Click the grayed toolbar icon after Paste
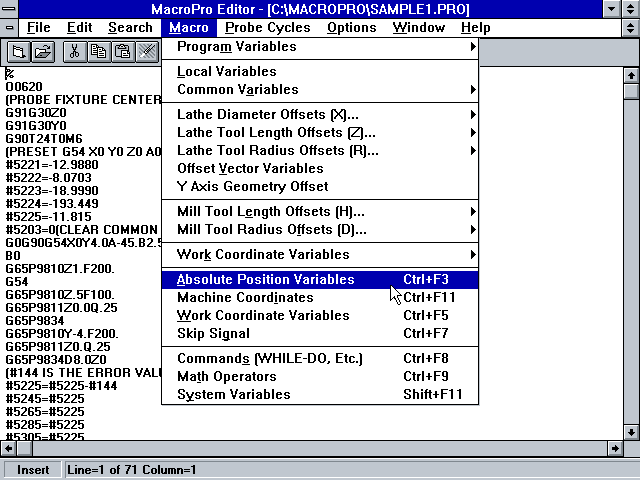This screenshot has width=640, height=480. tap(147, 52)
